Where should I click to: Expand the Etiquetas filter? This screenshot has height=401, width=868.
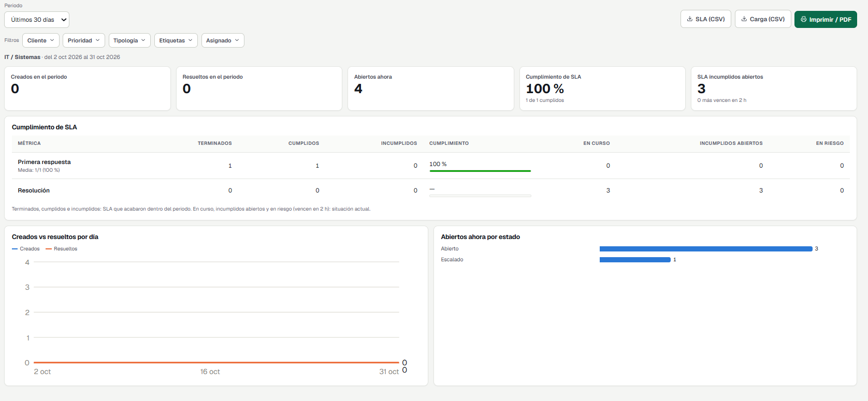(x=176, y=40)
